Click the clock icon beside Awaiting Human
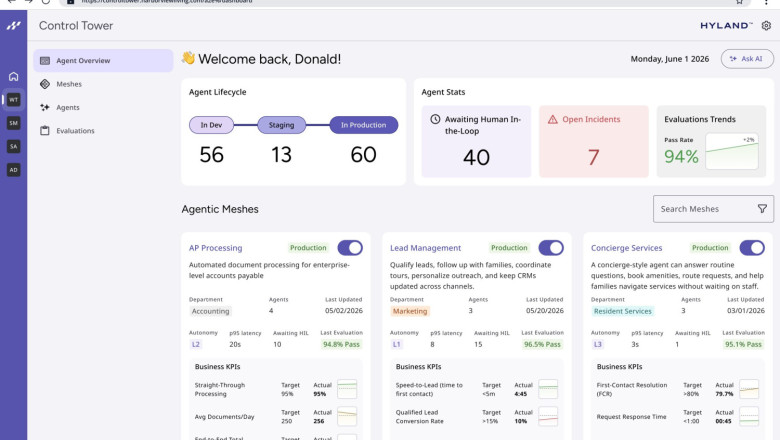 pyautogui.click(x=435, y=119)
